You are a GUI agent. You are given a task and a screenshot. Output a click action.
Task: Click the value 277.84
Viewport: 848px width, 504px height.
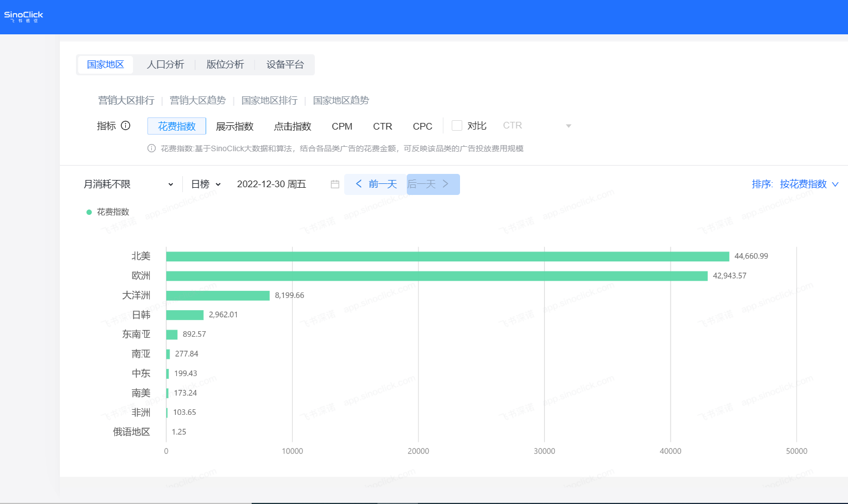pyautogui.click(x=186, y=353)
